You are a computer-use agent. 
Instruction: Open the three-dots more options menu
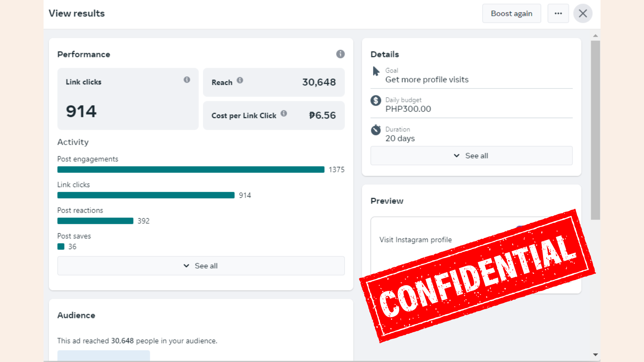(558, 13)
